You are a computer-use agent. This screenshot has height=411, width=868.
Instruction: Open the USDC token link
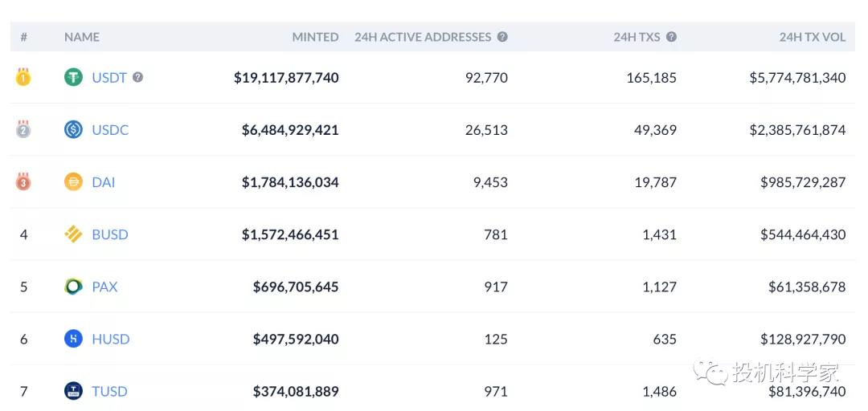110,130
